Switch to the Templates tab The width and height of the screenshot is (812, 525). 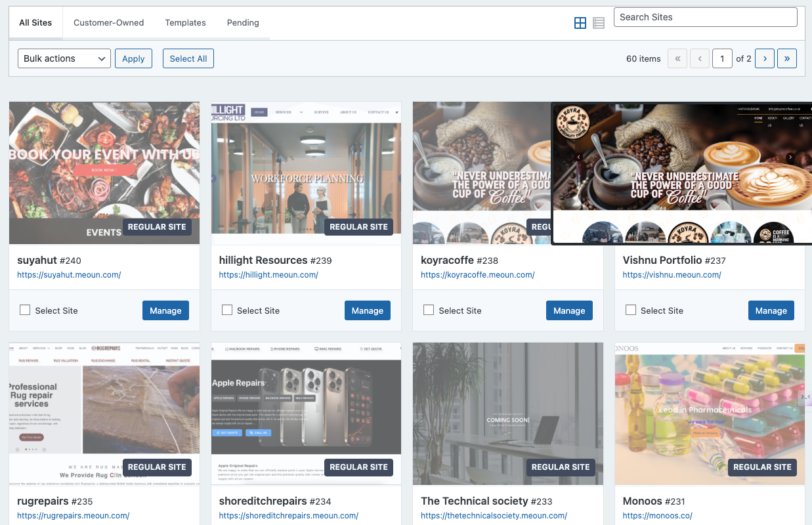(185, 22)
